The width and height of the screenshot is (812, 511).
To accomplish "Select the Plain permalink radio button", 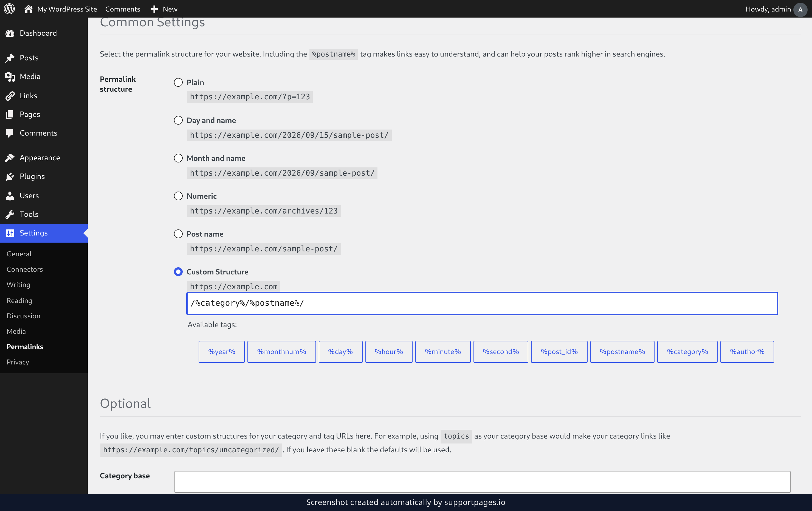I will coord(178,82).
